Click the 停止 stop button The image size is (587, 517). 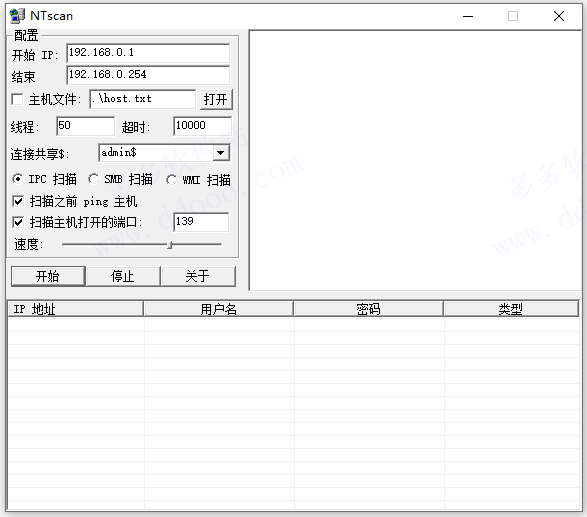123,276
